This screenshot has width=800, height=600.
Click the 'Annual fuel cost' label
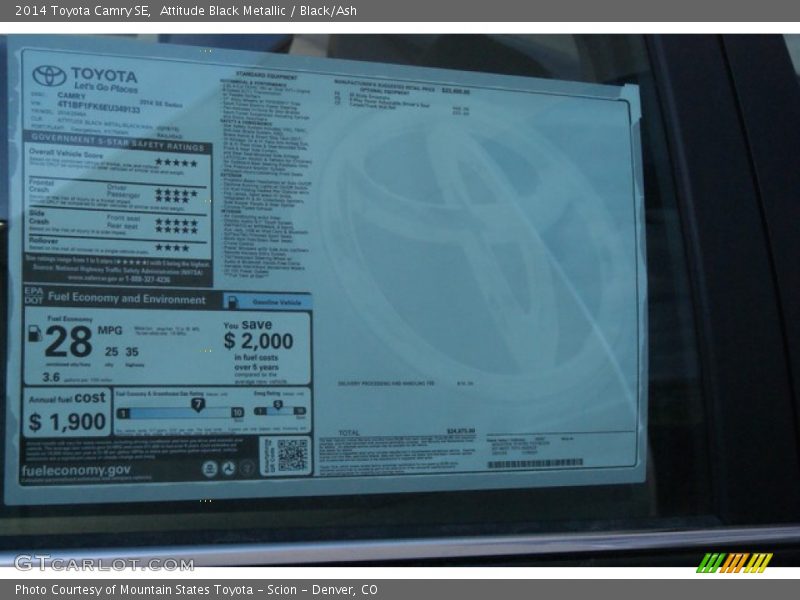[67, 398]
